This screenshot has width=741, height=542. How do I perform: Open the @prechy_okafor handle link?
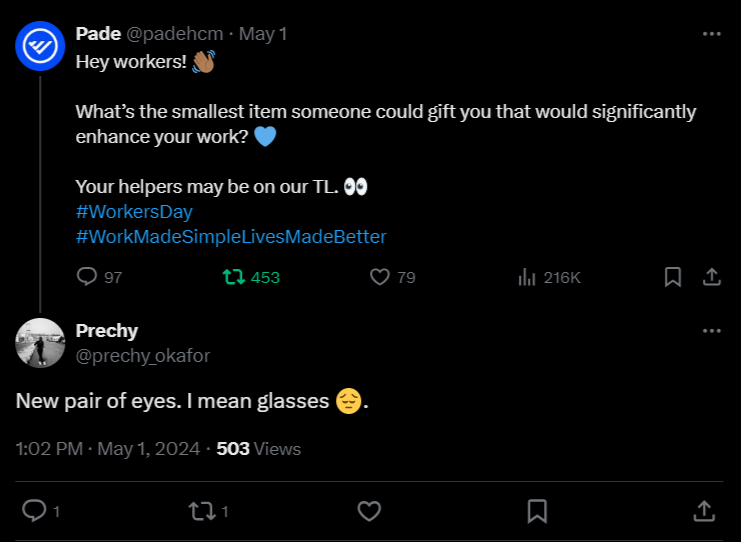point(143,355)
